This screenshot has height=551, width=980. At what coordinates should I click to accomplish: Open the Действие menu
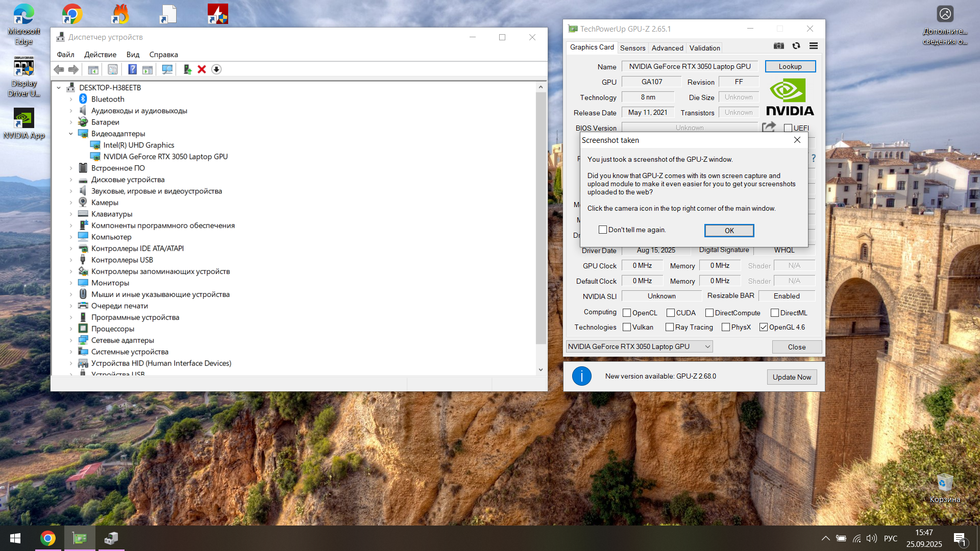click(100, 55)
